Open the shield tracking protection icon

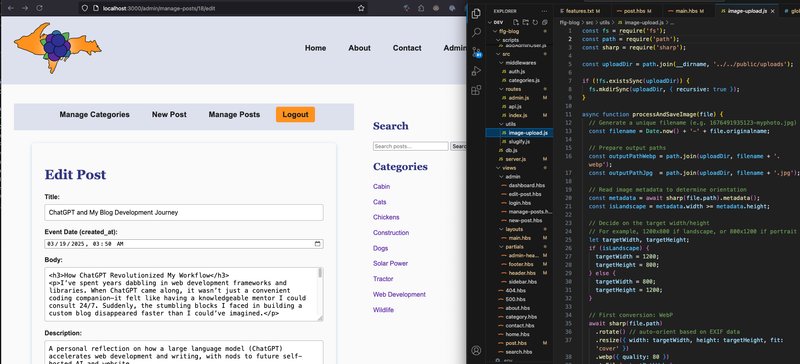pyautogui.click(x=85, y=8)
